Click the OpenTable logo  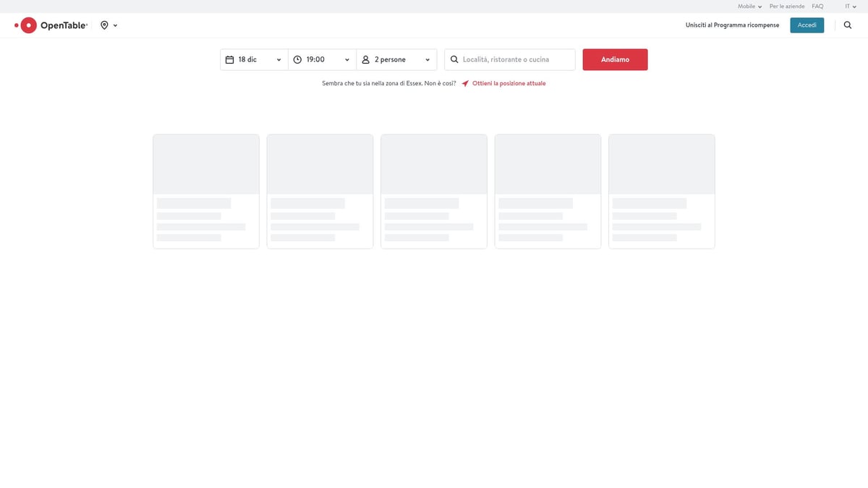[51, 25]
